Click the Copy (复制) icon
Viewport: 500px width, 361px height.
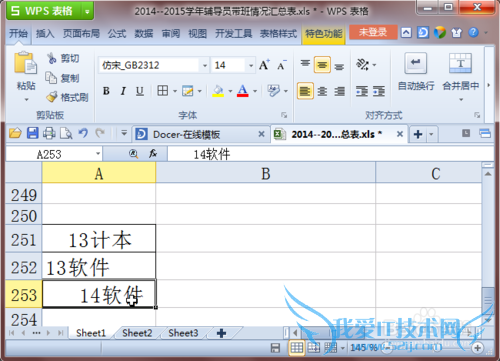(x=51, y=78)
